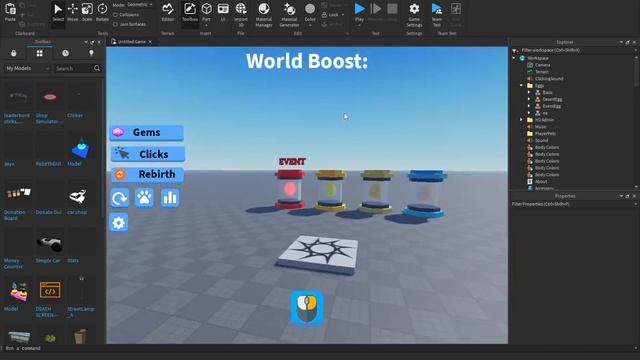Image resolution: width=640 pixels, height=360 pixels.
Task: Click the Clicks counter button
Action: [x=147, y=154]
